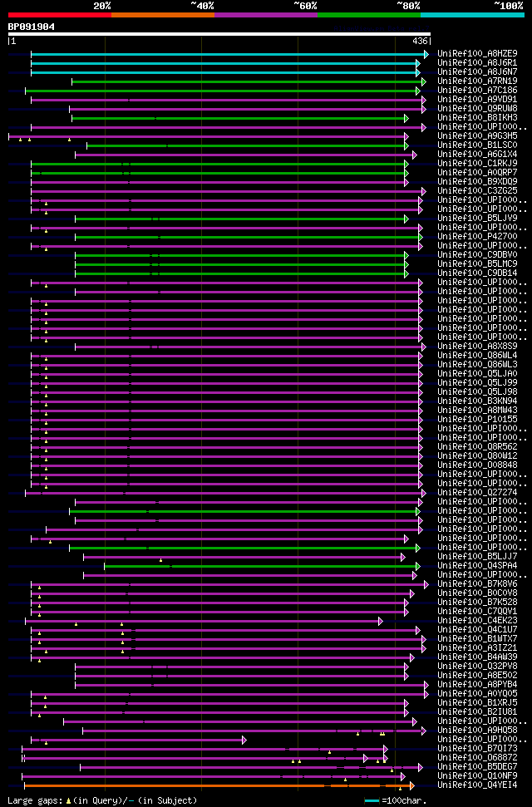Image resolution: width=532 pixels, height=807 pixels.
Task: Select the UniRef100_A6G1X4 label
Action: point(477,155)
